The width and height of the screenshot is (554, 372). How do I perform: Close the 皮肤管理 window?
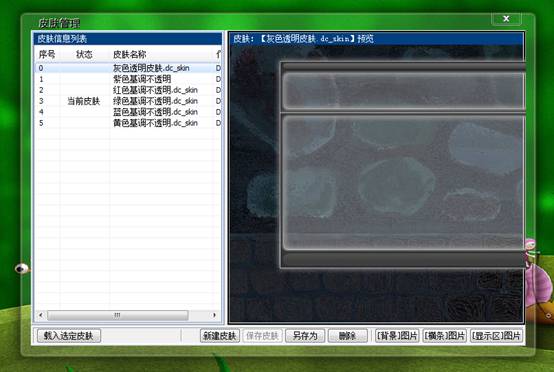coord(506,19)
